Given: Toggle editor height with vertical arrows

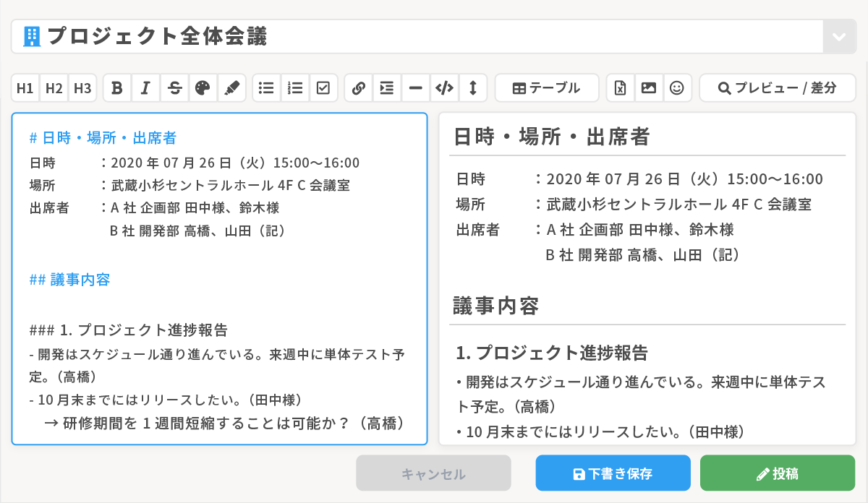Looking at the screenshot, I should [473, 88].
